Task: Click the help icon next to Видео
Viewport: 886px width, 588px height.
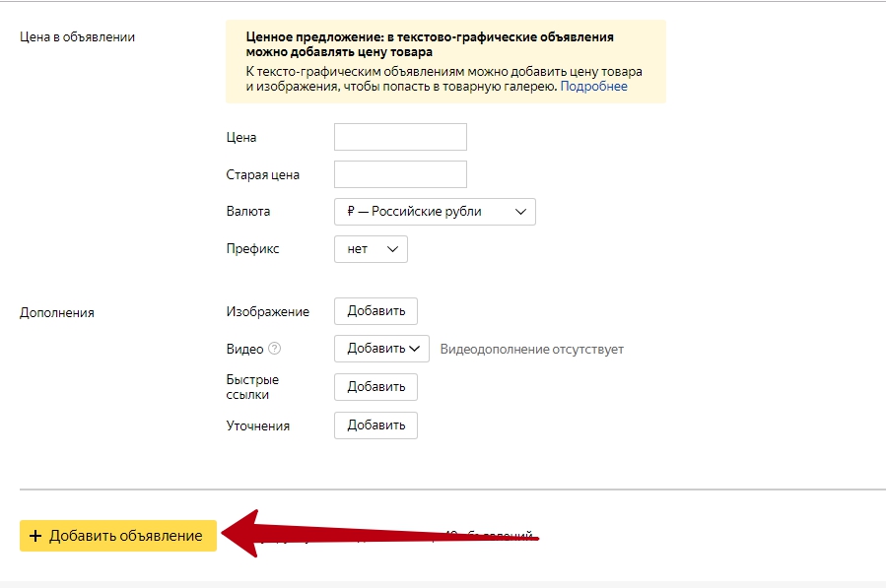Action: click(274, 349)
